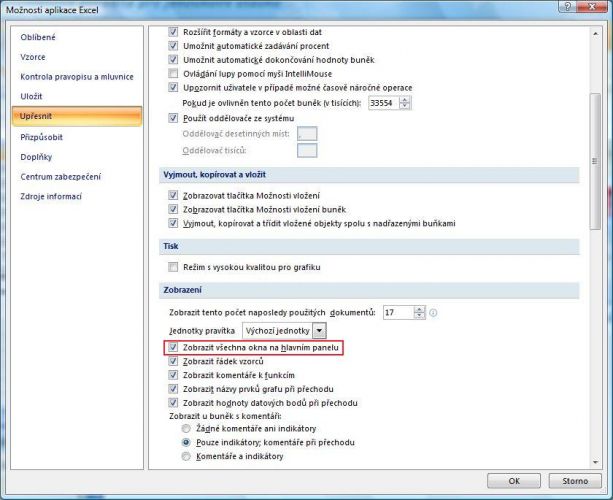Select the Upřesnit category
Screen dimensions: 613x500
(x=77, y=116)
